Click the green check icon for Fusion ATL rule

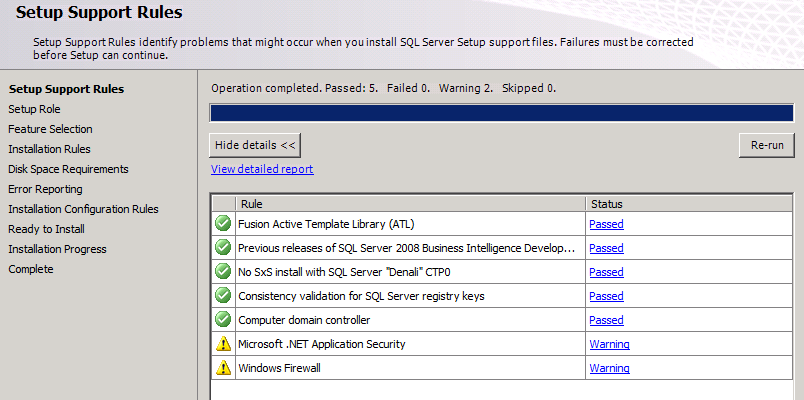point(223,224)
